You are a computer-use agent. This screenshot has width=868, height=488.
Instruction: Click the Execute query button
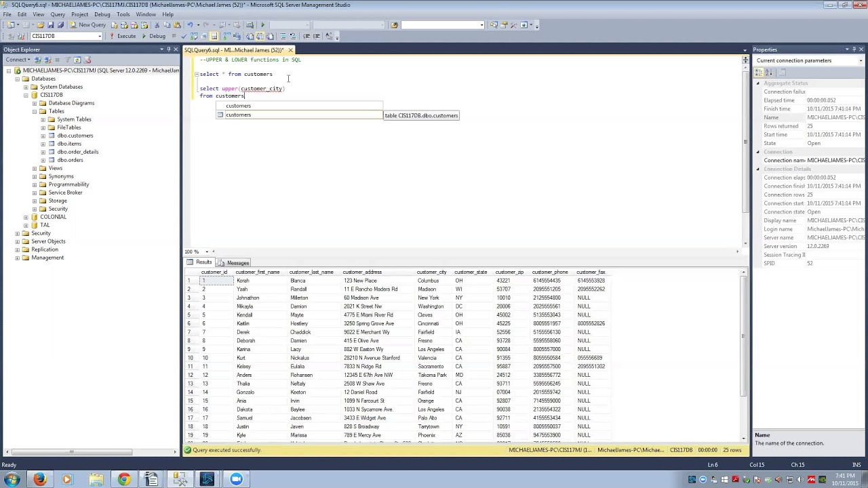122,36
